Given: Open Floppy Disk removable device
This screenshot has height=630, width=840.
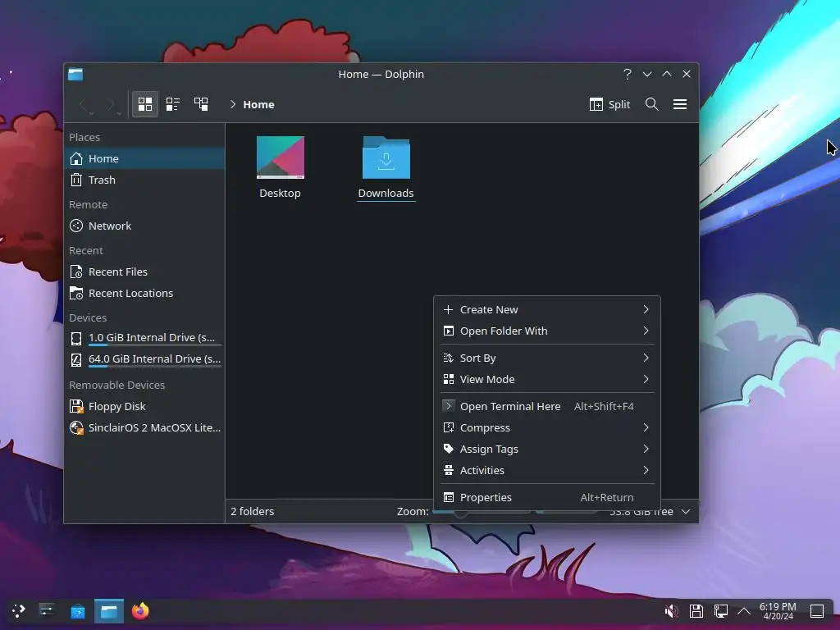Looking at the screenshot, I should click(144, 407).
